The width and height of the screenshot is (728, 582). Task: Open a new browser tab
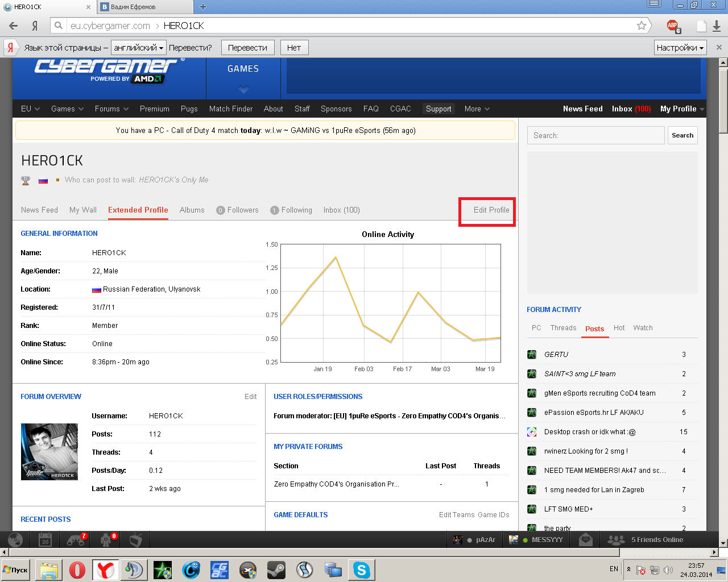203,7
